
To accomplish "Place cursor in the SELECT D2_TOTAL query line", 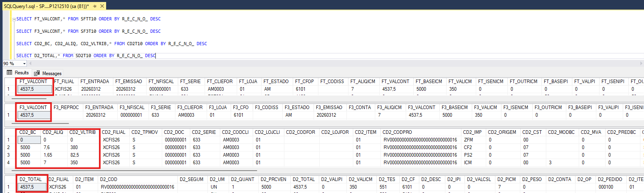I will click(x=86, y=56).
